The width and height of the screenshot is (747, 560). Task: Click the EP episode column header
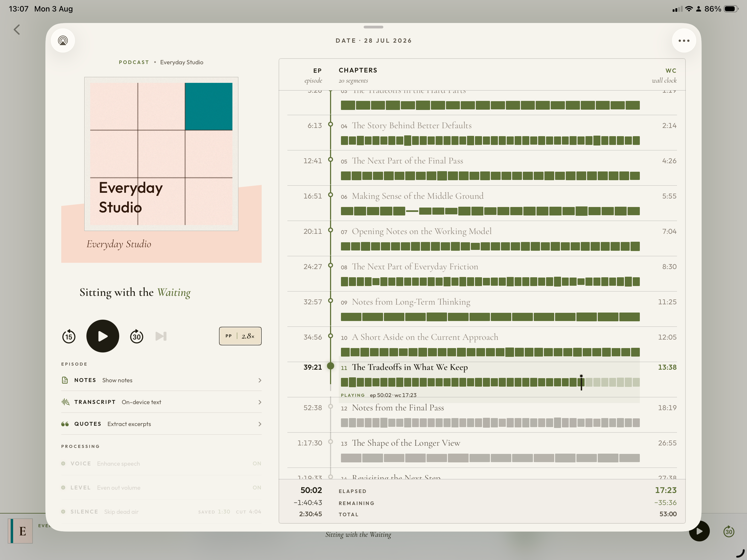(x=314, y=75)
